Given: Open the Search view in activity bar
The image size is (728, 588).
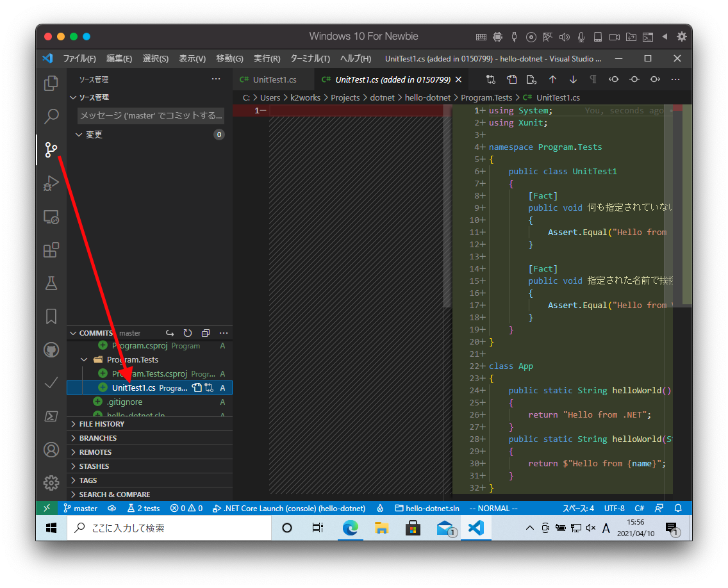Looking at the screenshot, I should 51,117.
